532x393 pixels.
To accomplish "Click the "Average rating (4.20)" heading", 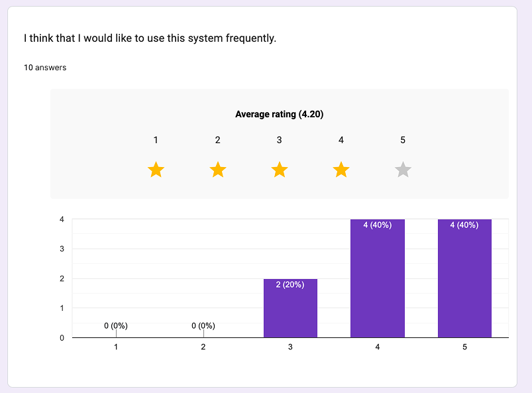I will tap(279, 114).
